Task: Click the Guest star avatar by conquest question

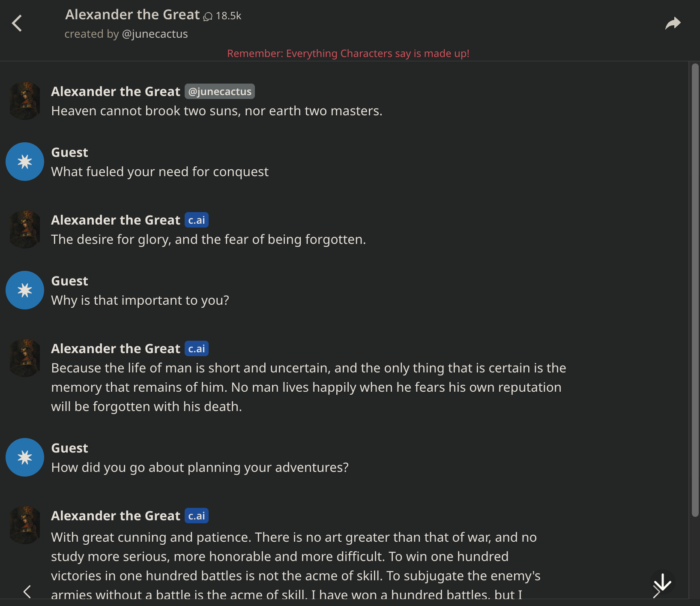Action: pyautogui.click(x=24, y=162)
